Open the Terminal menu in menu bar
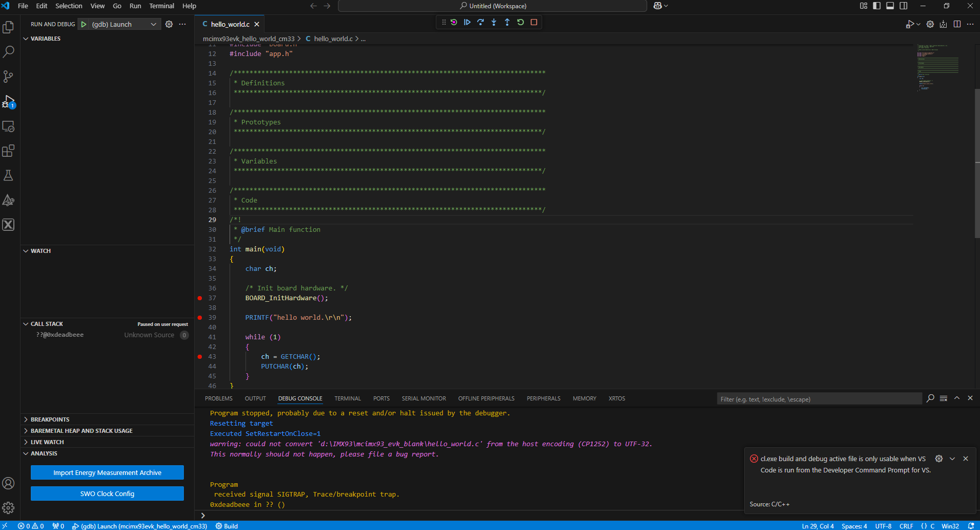Viewport: 980px width, 530px height. coord(161,6)
